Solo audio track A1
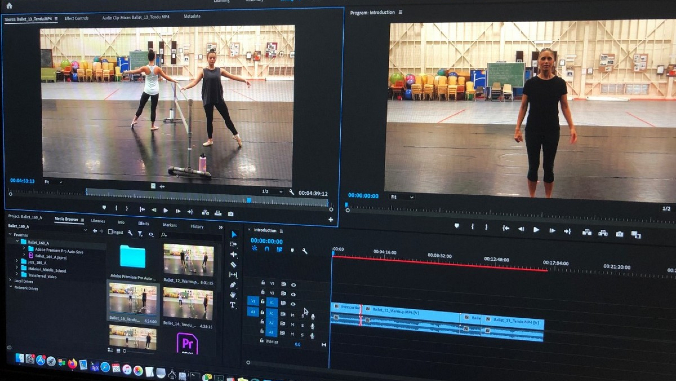Image resolution: width=676 pixels, height=381 pixels. [x=303, y=315]
